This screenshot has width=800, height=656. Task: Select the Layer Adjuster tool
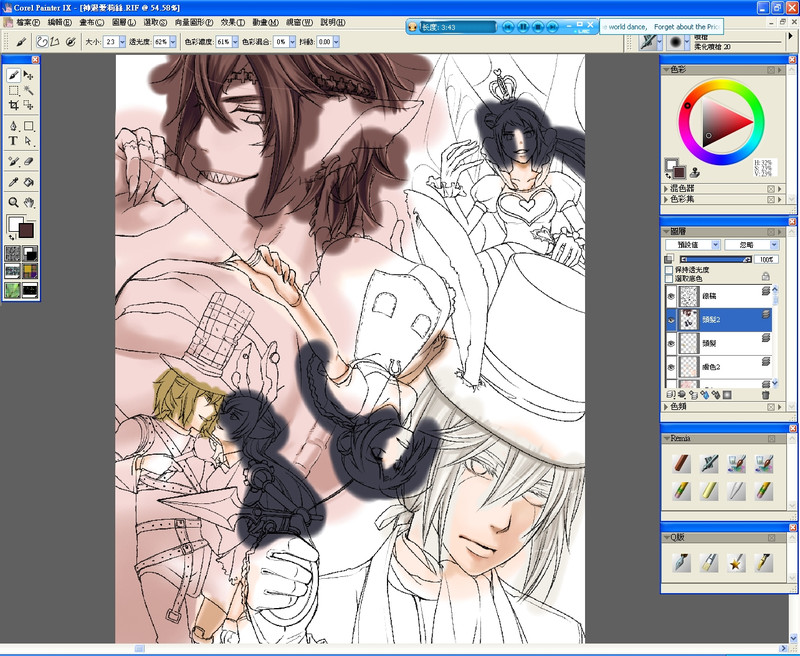29,75
